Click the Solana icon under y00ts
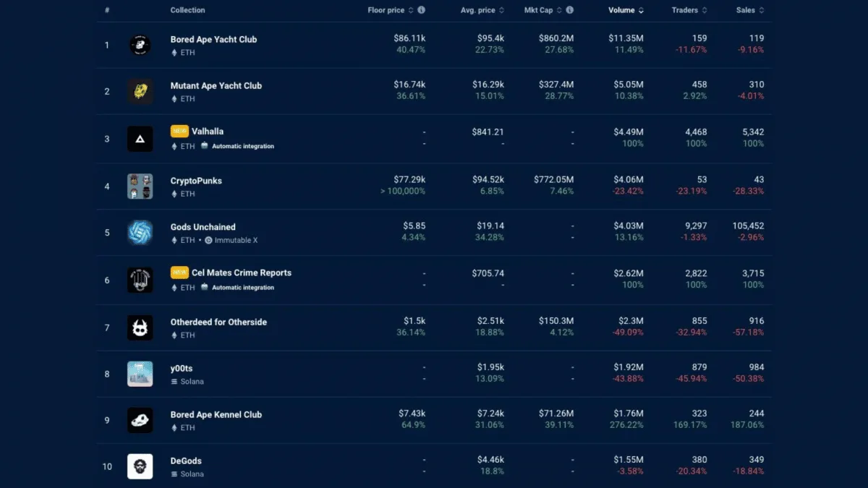The width and height of the screenshot is (868, 488). (174, 382)
